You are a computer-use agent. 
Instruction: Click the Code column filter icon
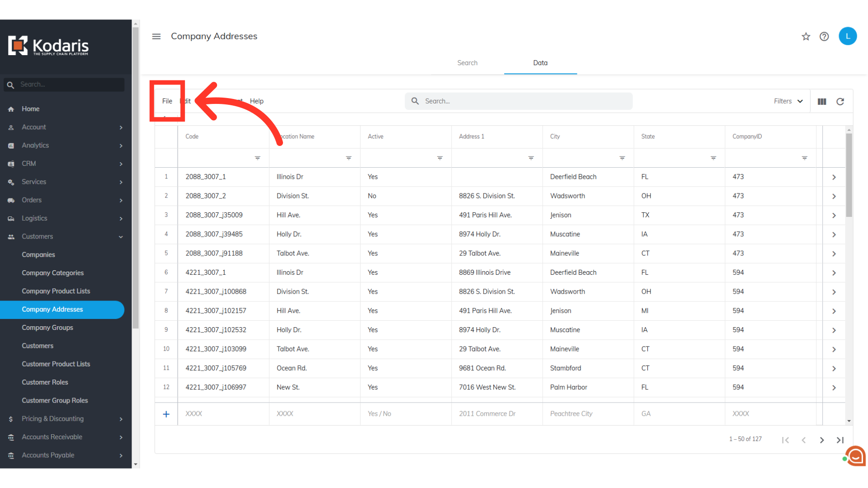(257, 158)
